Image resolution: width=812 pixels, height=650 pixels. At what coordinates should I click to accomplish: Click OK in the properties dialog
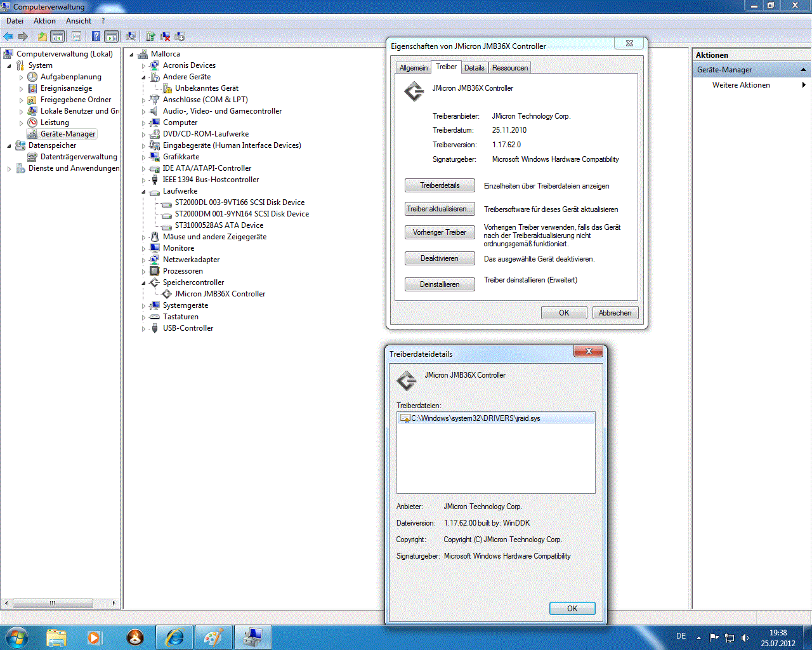click(564, 313)
